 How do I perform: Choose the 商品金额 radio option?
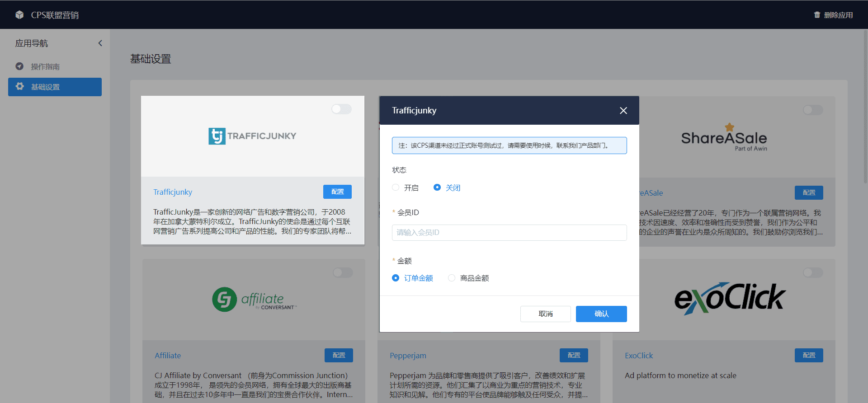click(x=452, y=278)
